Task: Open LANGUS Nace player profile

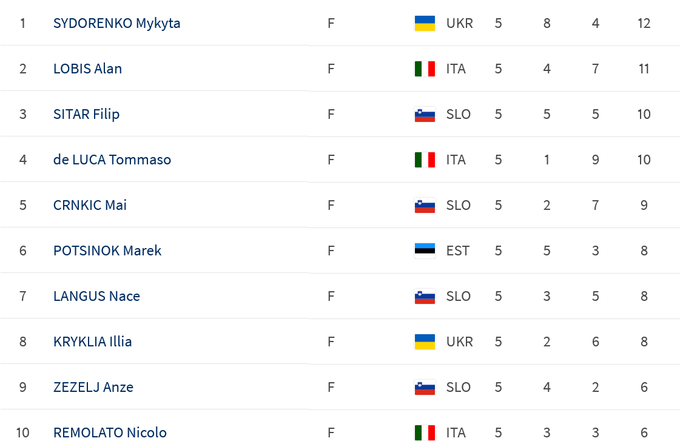Action: (x=96, y=296)
